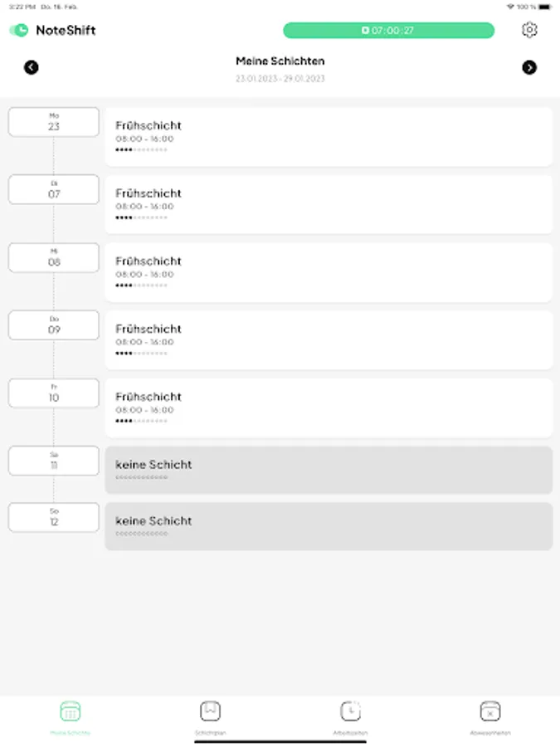
Task: Click the green running timer bar
Action: 388,31
